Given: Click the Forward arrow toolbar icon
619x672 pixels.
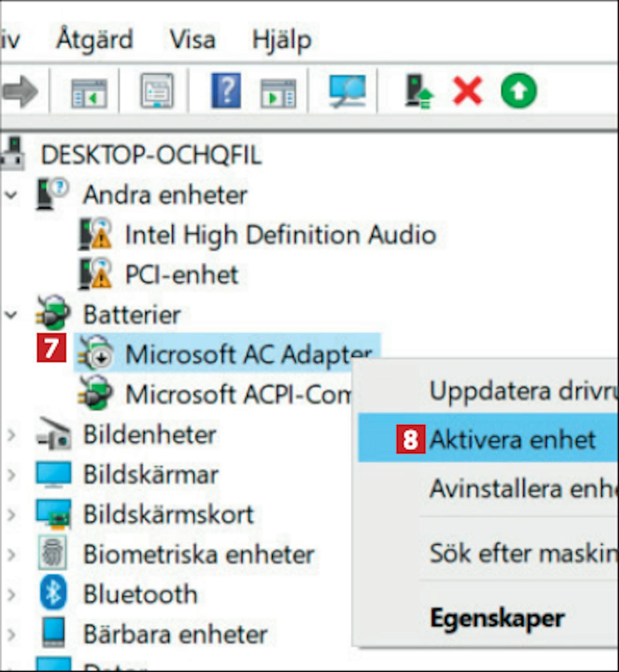Looking at the screenshot, I should coord(20,91).
